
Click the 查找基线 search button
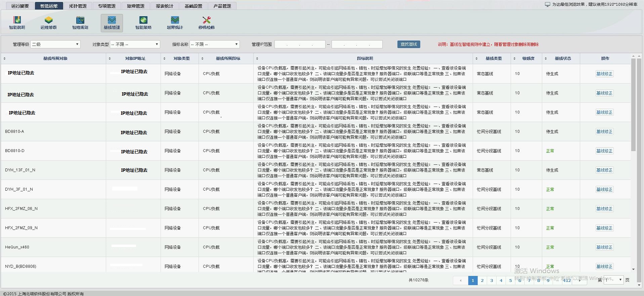pos(409,44)
